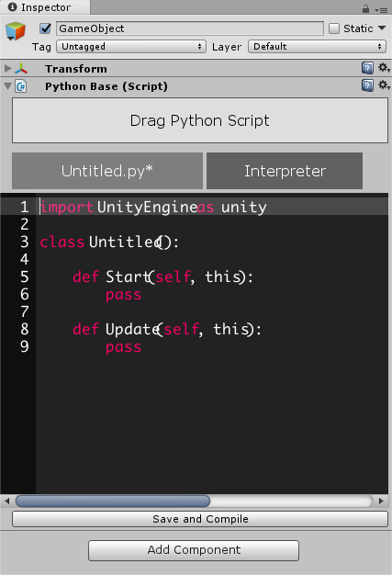Enable the Static checkbox
The height and width of the screenshot is (575, 392).
[x=334, y=28]
